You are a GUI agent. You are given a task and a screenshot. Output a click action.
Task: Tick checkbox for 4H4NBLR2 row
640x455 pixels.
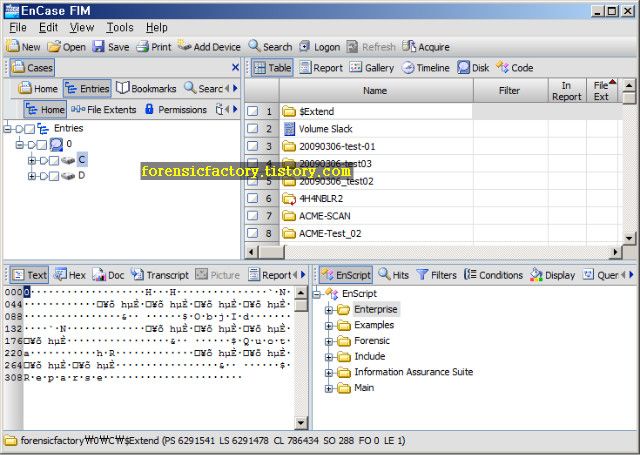253,198
